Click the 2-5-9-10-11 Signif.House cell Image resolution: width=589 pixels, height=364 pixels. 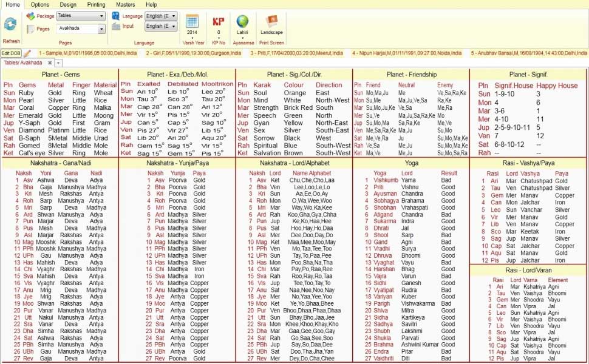tap(512, 127)
